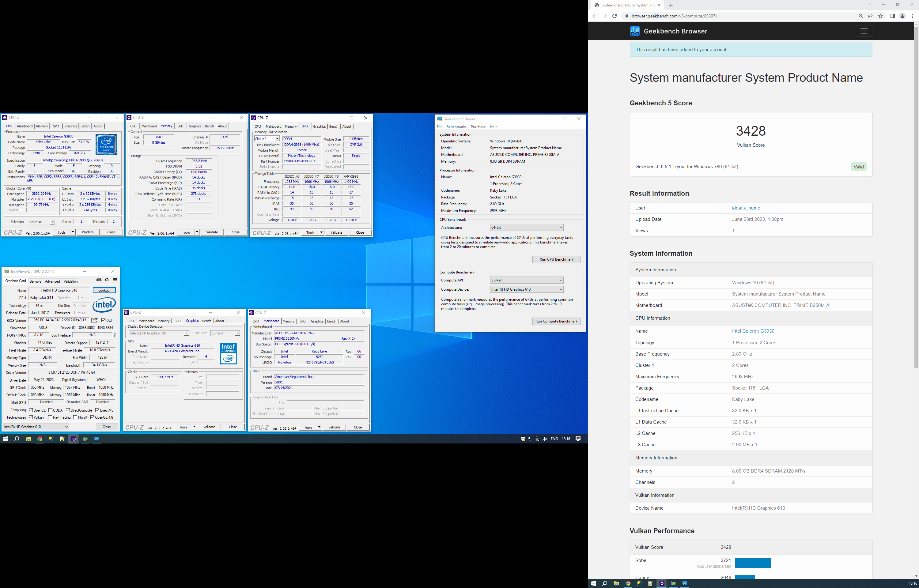Toggle the UEFI checkbox in GPU-Z
This screenshot has width=919, height=588.
(104, 320)
